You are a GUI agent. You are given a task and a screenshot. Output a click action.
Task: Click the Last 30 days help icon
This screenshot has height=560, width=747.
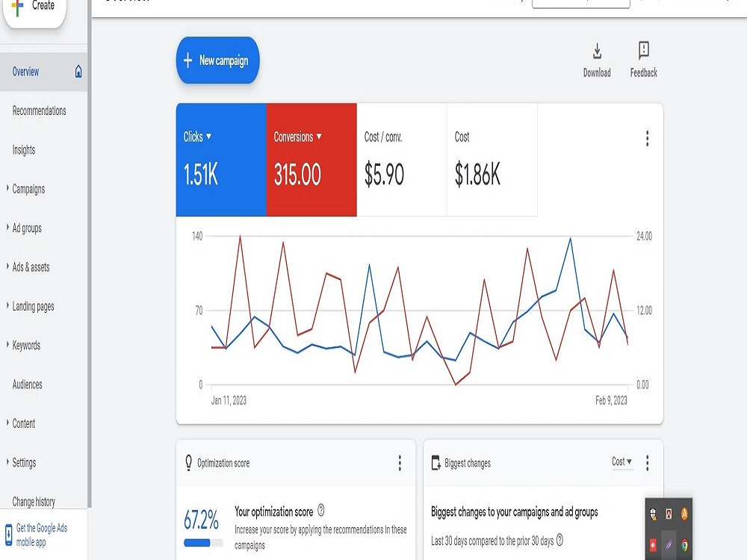pos(560,540)
